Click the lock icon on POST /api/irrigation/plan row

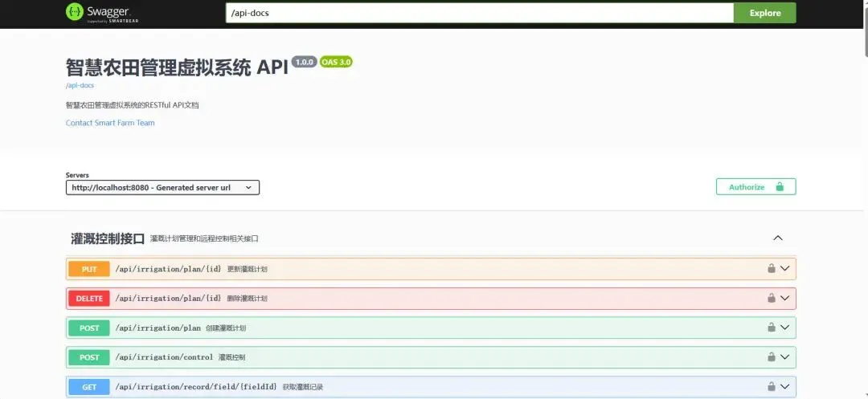771,328
